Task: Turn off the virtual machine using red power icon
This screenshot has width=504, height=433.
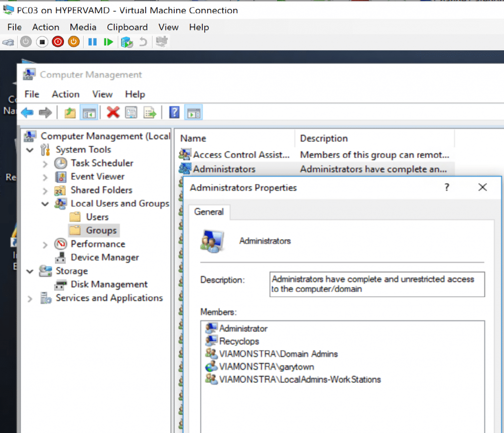Action: (58, 42)
